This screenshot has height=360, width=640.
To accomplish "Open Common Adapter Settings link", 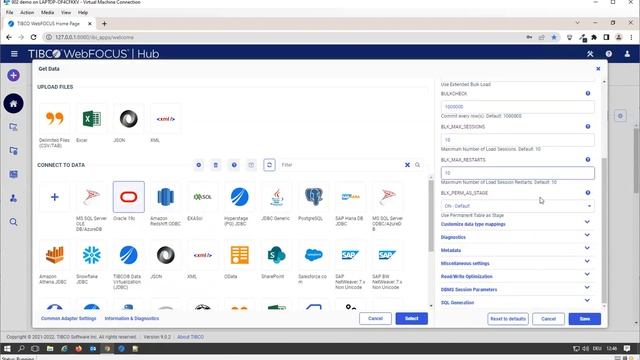I will coord(69,318).
